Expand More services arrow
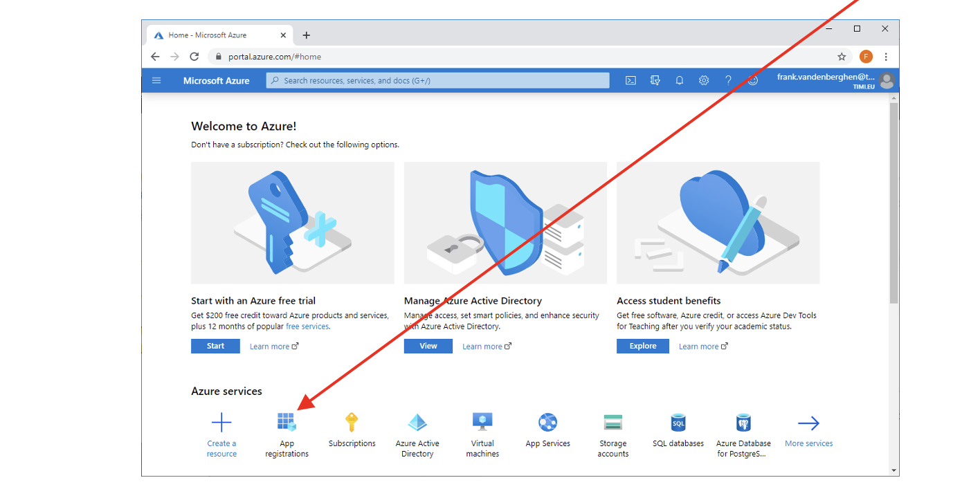 (x=808, y=423)
